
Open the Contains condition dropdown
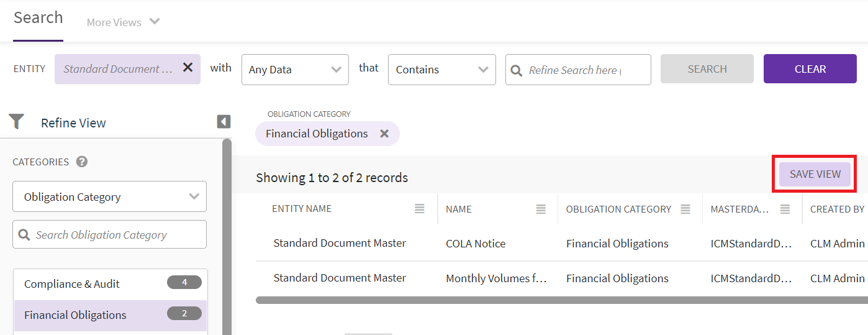(441, 70)
